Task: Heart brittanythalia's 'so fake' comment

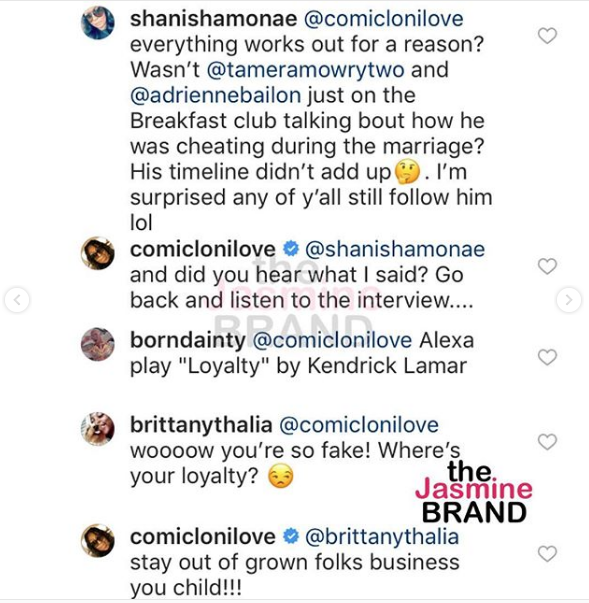Action: click(547, 441)
